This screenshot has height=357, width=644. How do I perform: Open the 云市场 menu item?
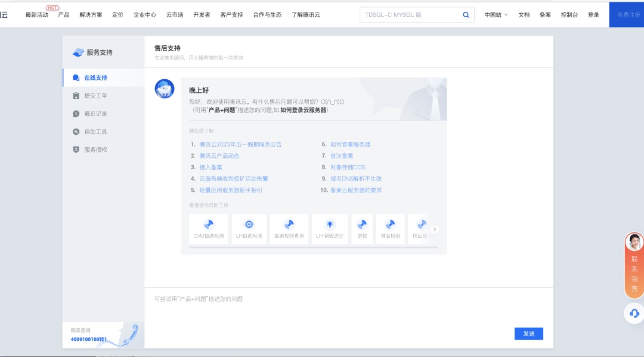click(175, 15)
